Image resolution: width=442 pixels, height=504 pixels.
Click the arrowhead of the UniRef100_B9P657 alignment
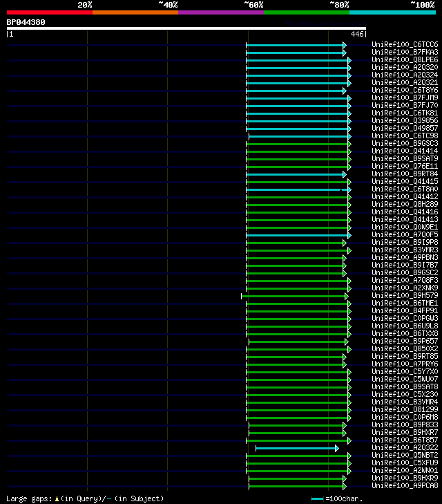tap(347, 342)
